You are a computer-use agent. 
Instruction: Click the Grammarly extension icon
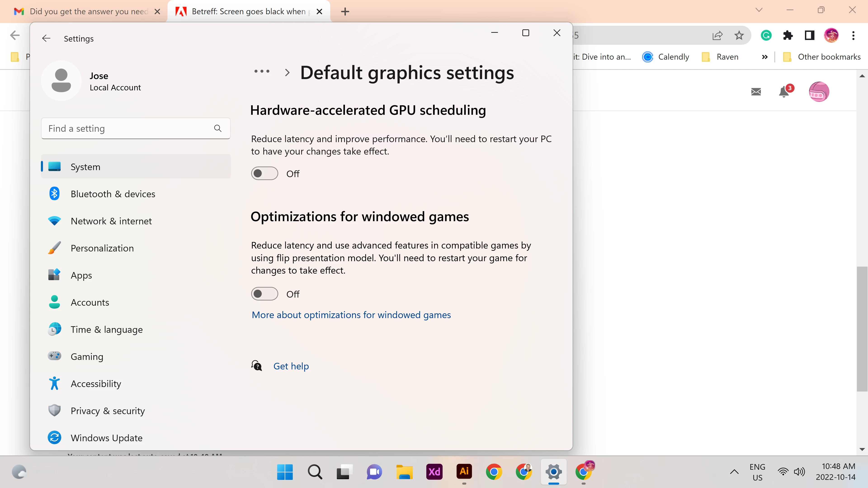pos(766,35)
